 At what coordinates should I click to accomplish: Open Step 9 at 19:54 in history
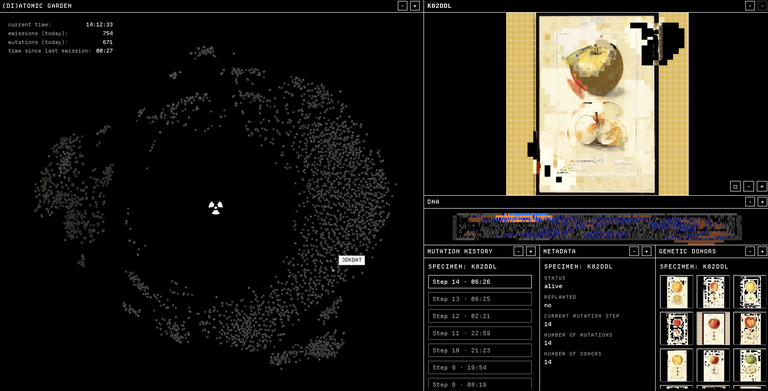[480, 367]
